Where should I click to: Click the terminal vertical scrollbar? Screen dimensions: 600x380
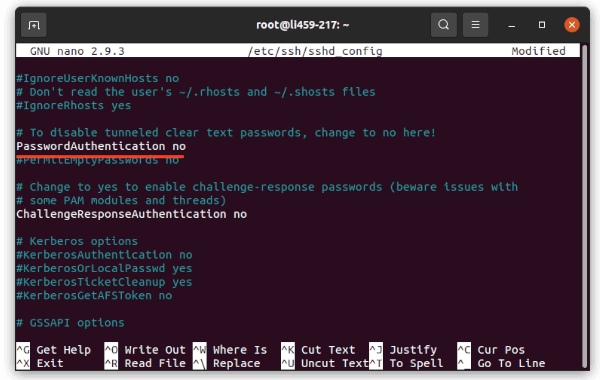pos(584,205)
